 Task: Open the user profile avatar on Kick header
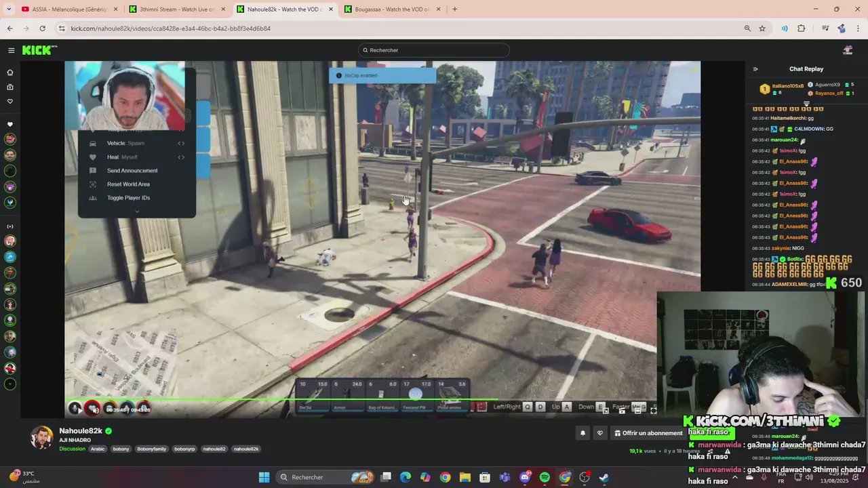point(848,50)
